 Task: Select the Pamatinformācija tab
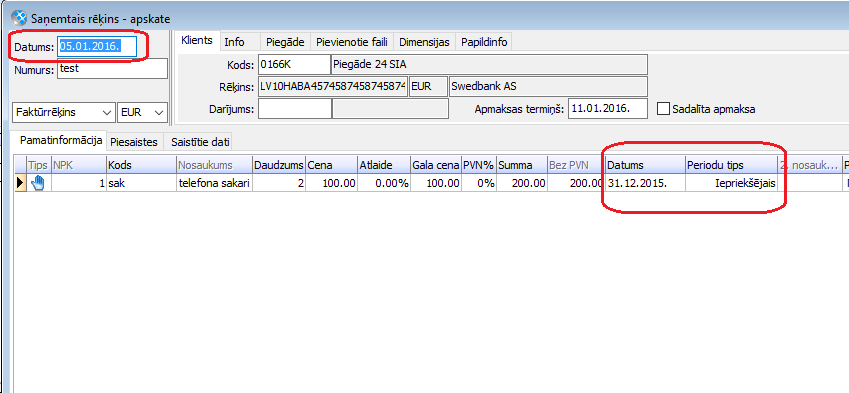pos(61,141)
